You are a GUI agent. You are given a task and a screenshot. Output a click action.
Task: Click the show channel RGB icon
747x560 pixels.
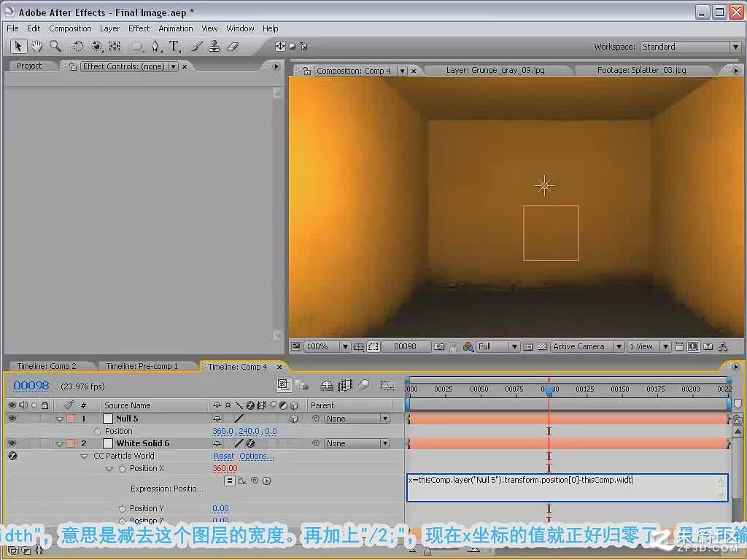(x=468, y=346)
